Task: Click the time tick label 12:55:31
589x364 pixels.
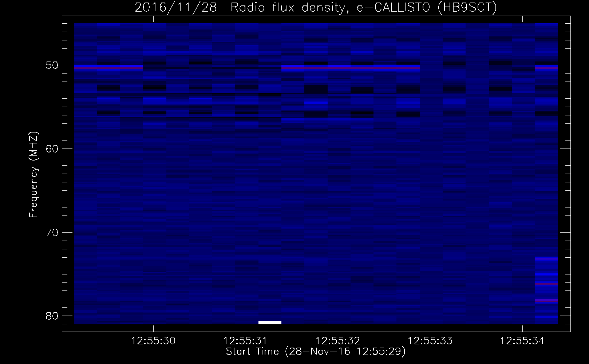Action: coord(245,341)
